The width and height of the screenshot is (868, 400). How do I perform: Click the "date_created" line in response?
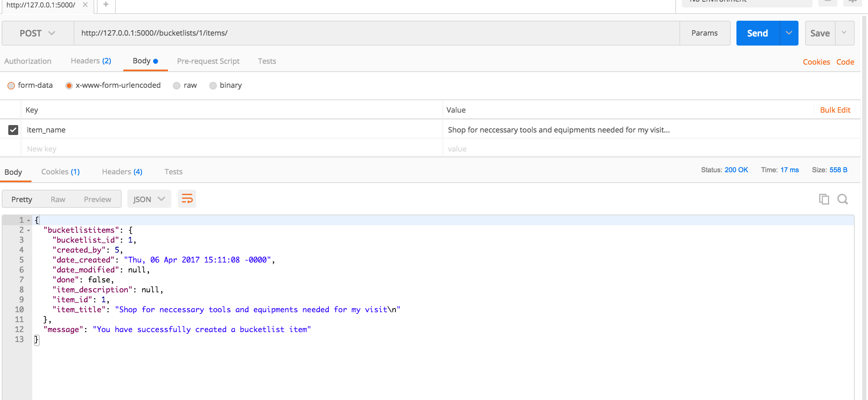(163, 260)
